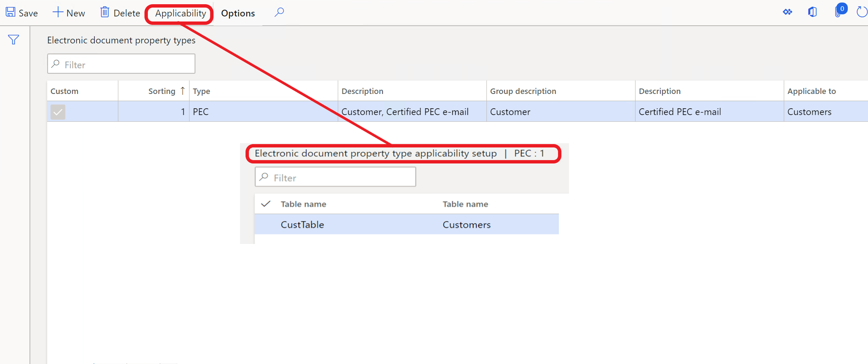Click the 'Certified PEC e-mail' cell
Image resolution: width=868 pixels, height=364 pixels.
(710, 112)
